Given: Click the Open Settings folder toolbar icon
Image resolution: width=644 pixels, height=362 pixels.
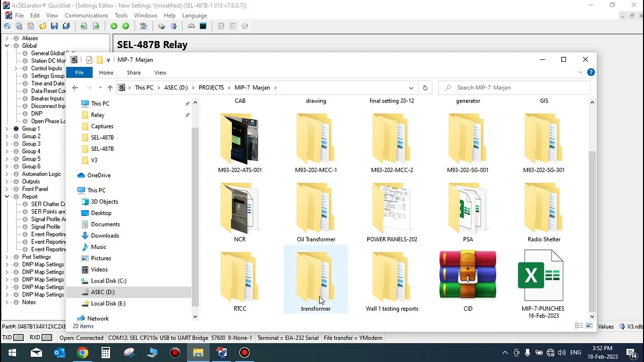Looking at the screenshot, I should pyautogui.click(x=42, y=26).
